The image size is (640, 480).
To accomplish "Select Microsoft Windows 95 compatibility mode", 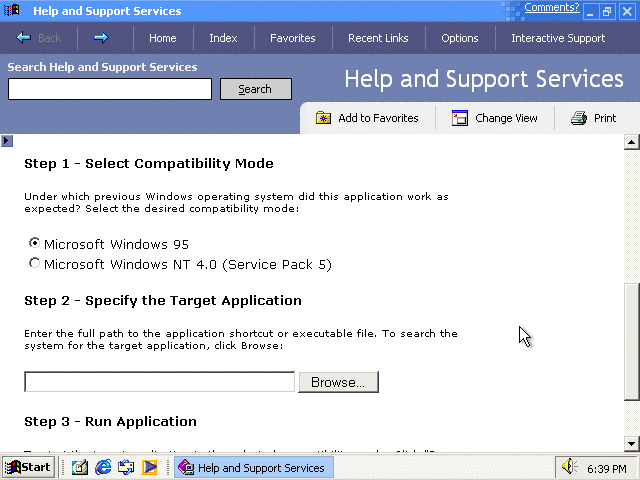I will 35,243.
